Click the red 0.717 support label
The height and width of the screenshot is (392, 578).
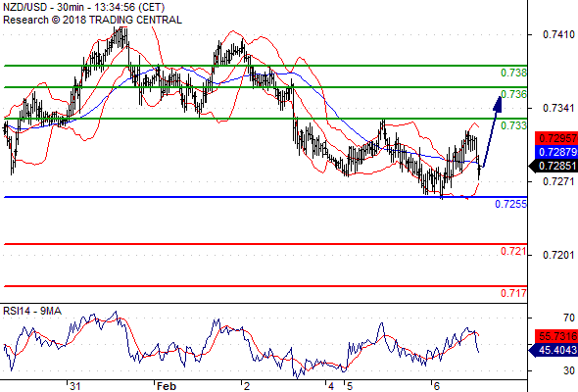pos(513,294)
